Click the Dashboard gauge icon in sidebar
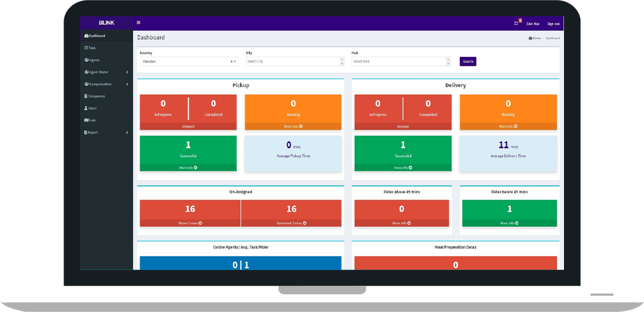The height and width of the screenshot is (312, 644). coord(86,36)
